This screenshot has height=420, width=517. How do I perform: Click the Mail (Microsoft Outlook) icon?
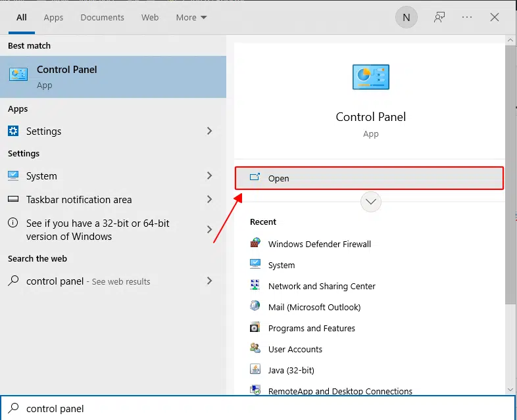click(255, 307)
